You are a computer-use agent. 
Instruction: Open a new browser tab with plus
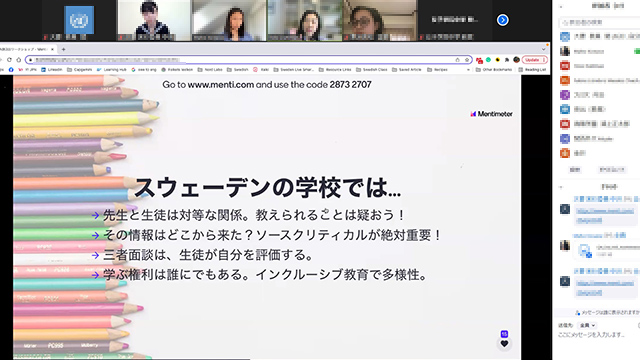tap(63, 49)
